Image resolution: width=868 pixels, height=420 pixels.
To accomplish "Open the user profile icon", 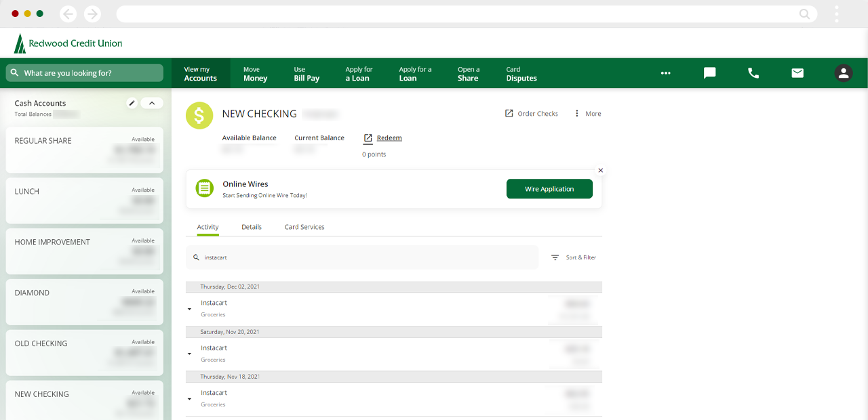I will [843, 73].
